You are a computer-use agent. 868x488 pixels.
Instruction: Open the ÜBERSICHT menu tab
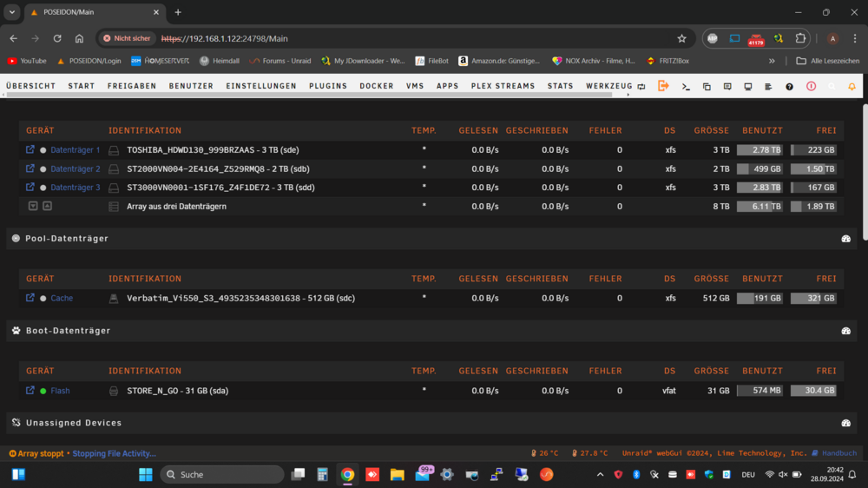coord(31,86)
